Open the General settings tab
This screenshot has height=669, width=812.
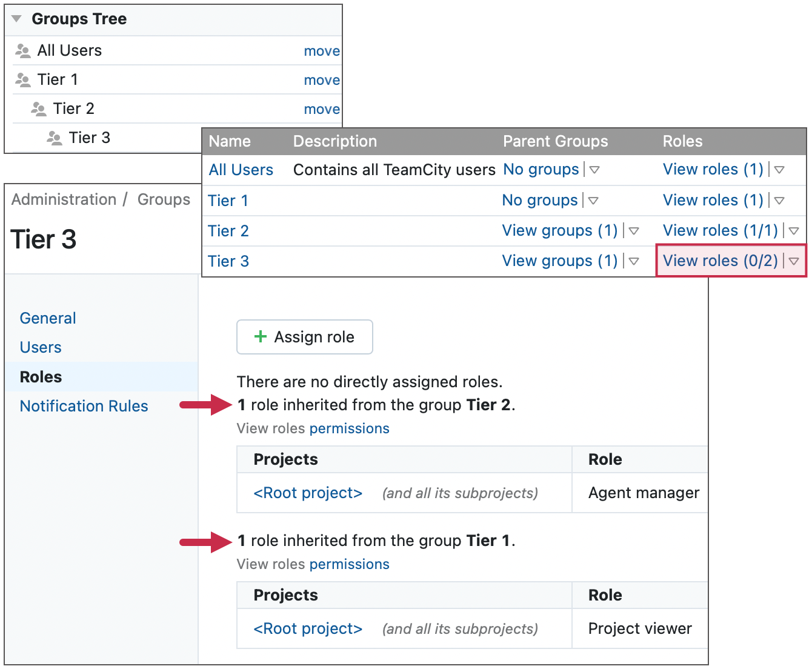(47, 318)
